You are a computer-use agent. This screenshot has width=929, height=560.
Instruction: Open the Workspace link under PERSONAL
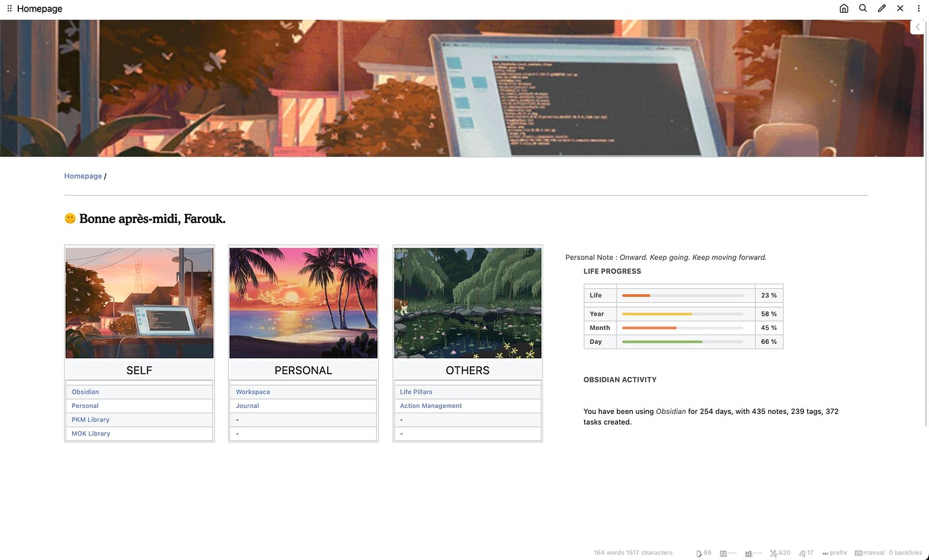coord(253,392)
